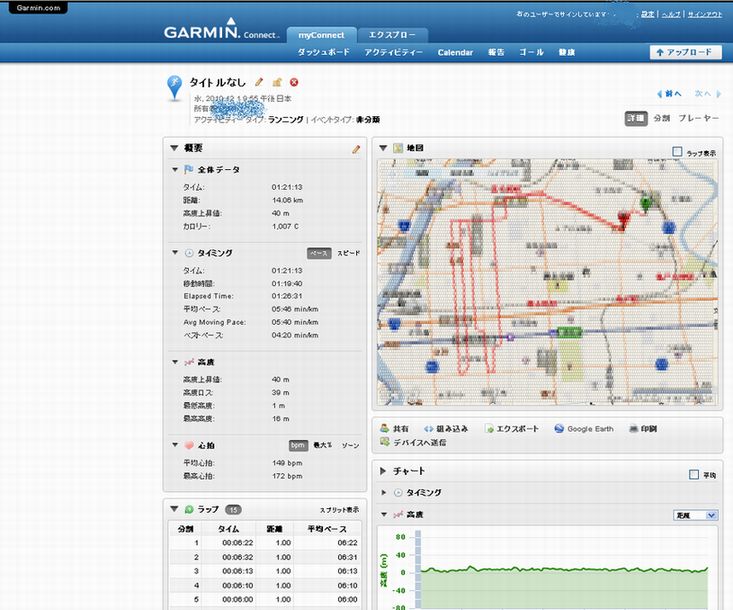This screenshot has height=610, width=733.
Task: Click the heart icon beside 心拍
Action: point(189,445)
